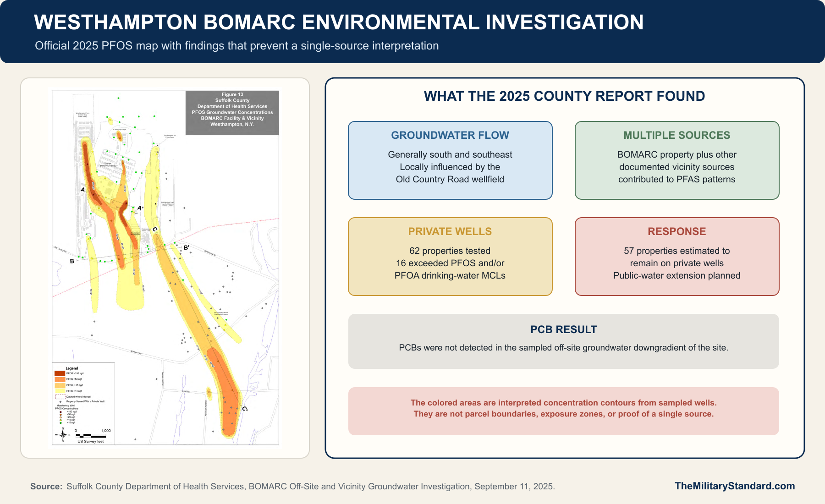Screen dimensions: 825x504
Task: Click the 'MULTIPLE SOURCES' card heading
Action: pos(677,135)
